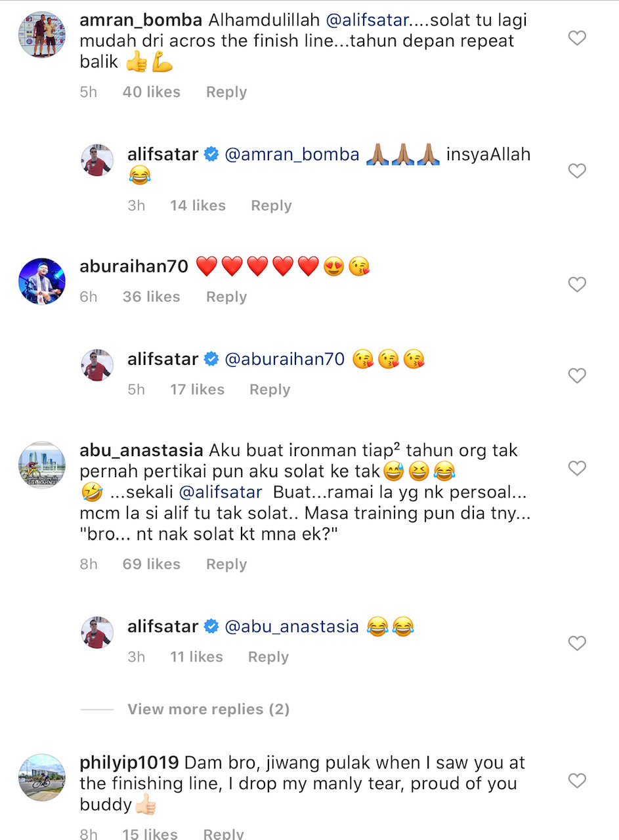
Task: Reply to amran_bomba's comment
Action: point(226,93)
